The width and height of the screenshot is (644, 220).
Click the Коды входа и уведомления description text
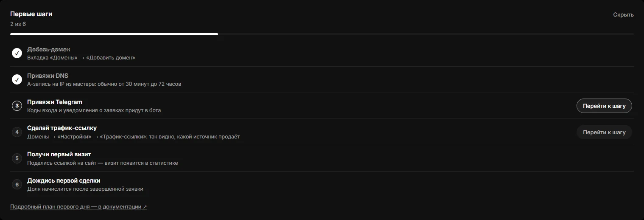[94, 110]
